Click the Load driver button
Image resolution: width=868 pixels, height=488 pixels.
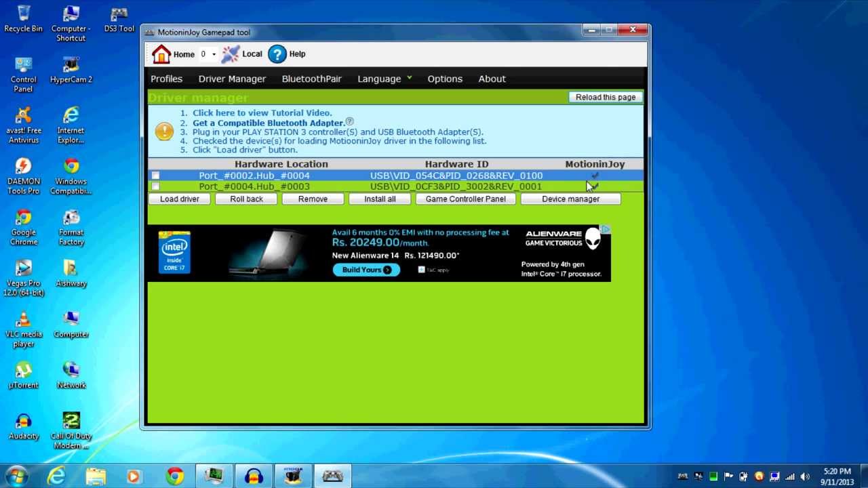(x=180, y=199)
